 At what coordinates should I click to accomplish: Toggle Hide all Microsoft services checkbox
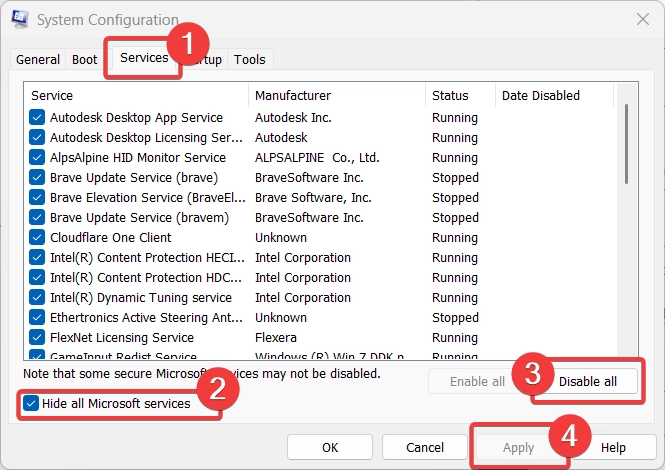click(31, 403)
